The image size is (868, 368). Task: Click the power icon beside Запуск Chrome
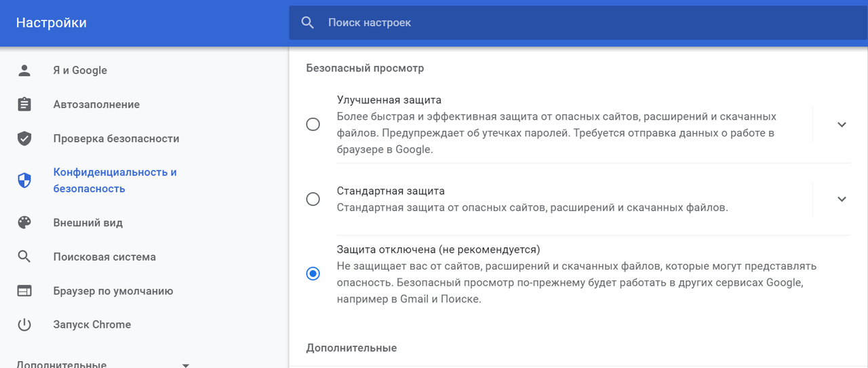coord(24,325)
